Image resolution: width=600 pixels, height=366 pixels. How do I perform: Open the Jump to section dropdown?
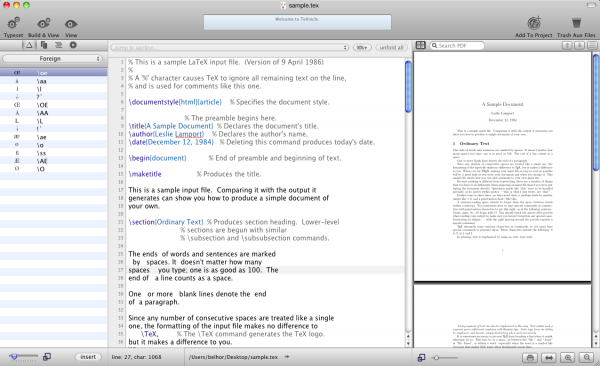click(230, 47)
